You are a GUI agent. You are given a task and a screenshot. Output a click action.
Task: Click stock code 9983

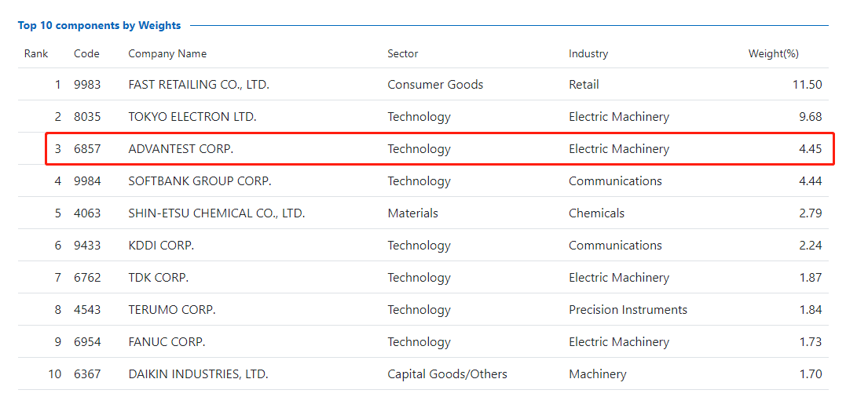87,85
